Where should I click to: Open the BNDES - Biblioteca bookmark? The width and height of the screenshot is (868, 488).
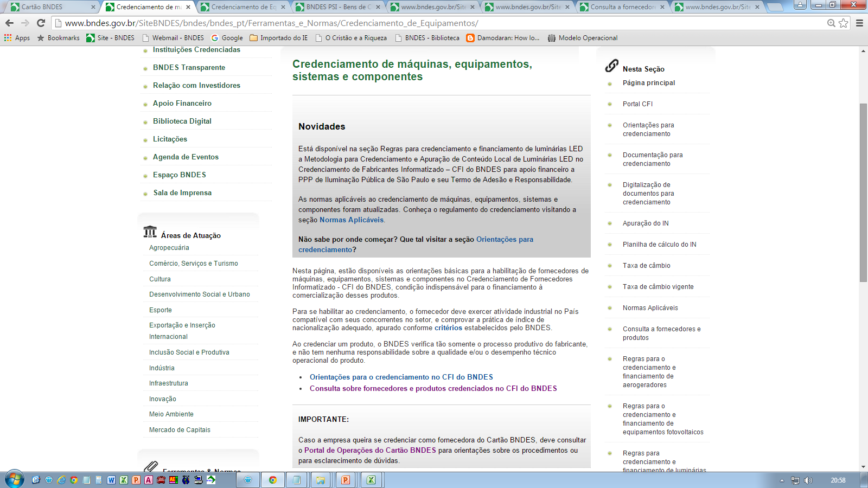tap(427, 38)
